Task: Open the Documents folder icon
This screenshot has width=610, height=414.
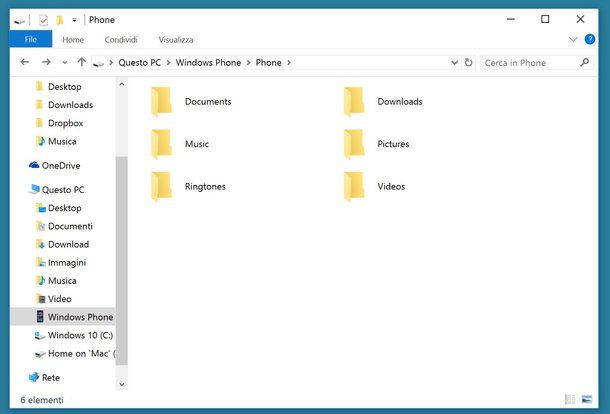Action: [161, 102]
